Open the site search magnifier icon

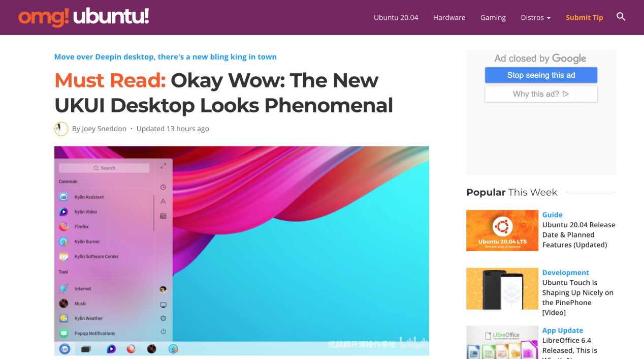(x=621, y=17)
